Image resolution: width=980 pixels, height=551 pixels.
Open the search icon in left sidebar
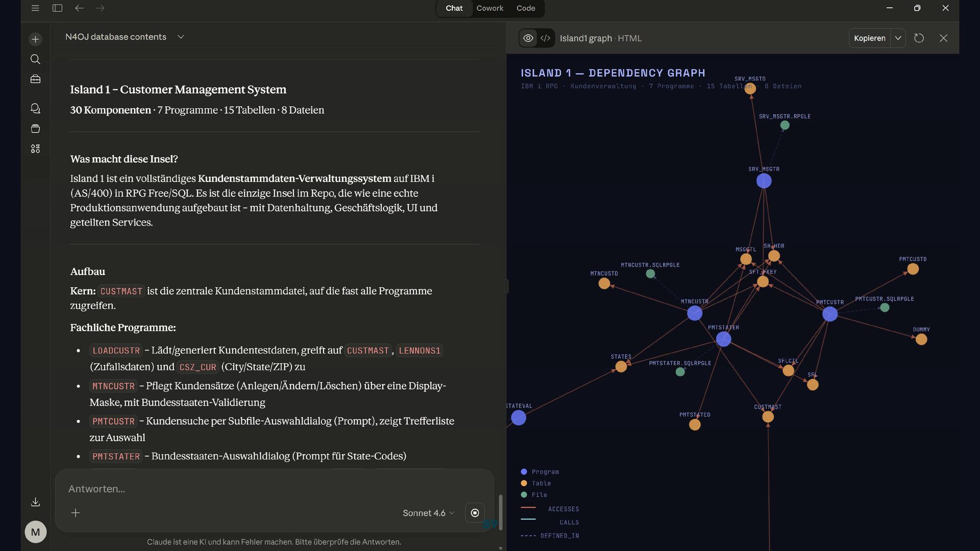point(35,59)
